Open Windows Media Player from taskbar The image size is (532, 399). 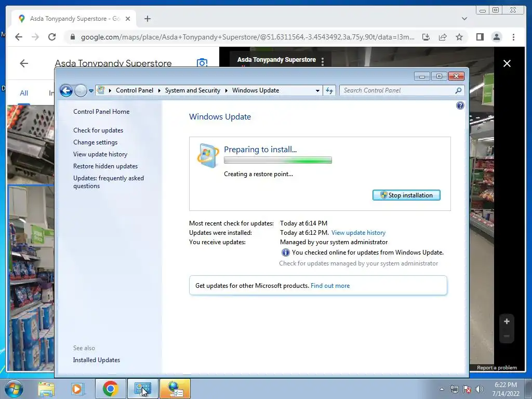point(77,389)
